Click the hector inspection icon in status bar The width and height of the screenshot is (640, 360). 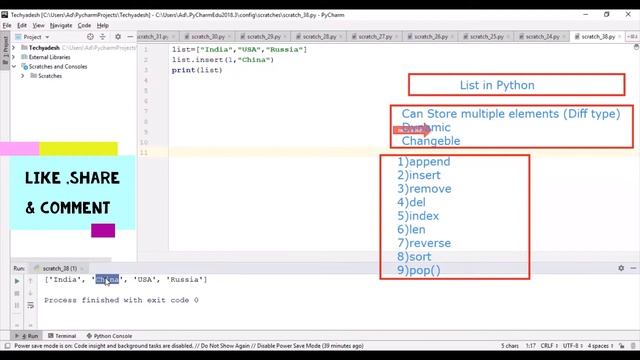coord(633,346)
